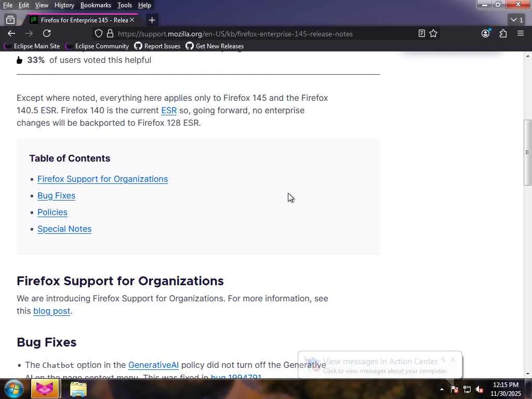Click the Action Center flag tray icon
Viewport: 532px width, 399px height.
coord(455,389)
